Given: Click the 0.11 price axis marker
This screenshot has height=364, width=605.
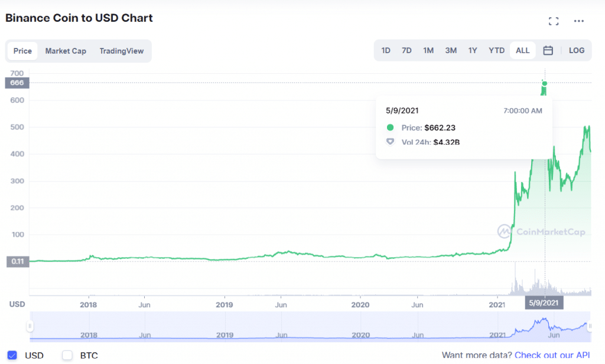Looking at the screenshot, I should [18, 261].
